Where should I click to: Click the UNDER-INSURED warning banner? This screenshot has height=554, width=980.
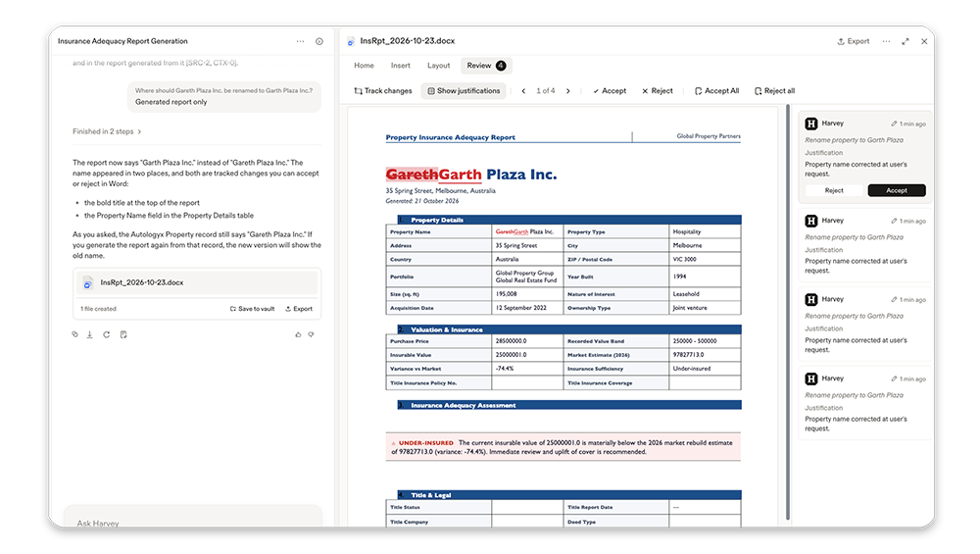563,447
